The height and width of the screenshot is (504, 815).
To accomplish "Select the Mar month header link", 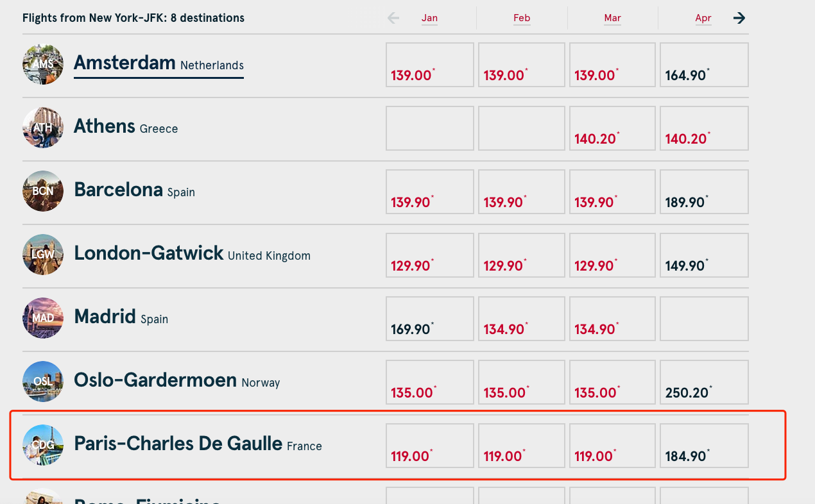I will click(613, 18).
